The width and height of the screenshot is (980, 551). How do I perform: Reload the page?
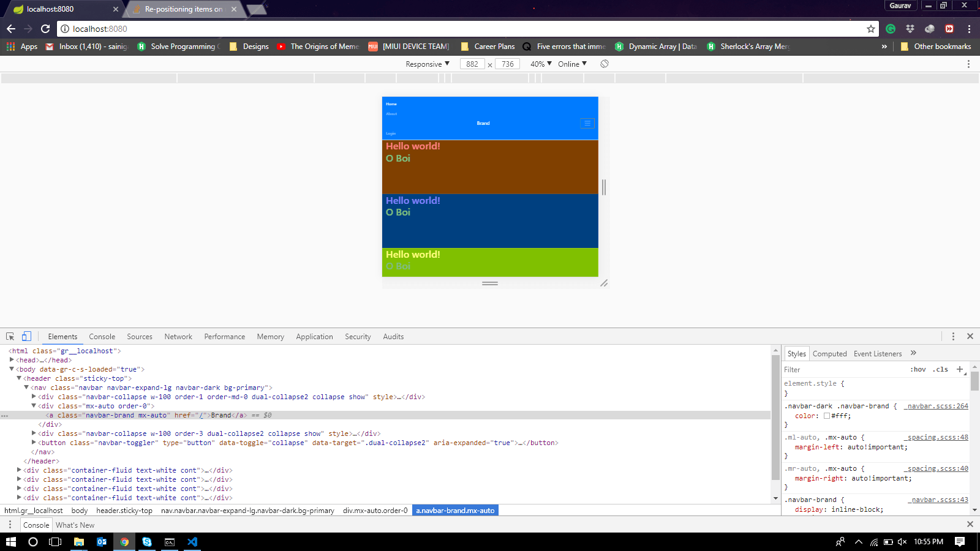click(46, 28)
